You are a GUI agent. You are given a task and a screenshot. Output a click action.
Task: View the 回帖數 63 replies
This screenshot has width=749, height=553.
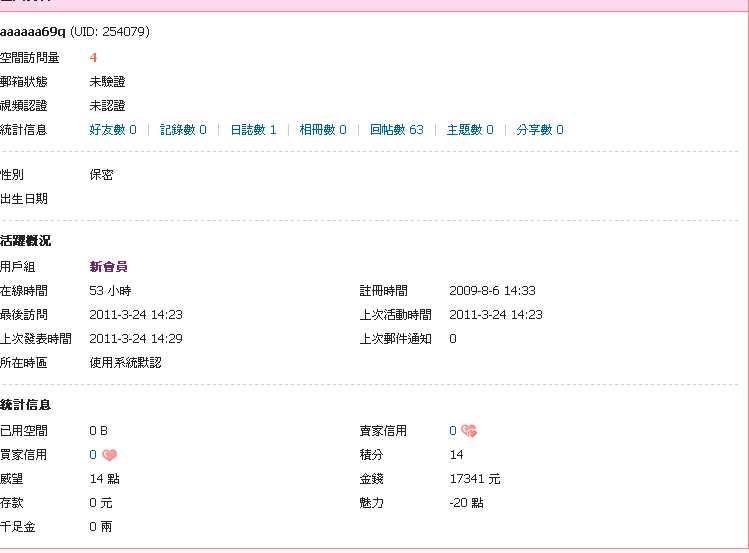[x=396, y=130]
